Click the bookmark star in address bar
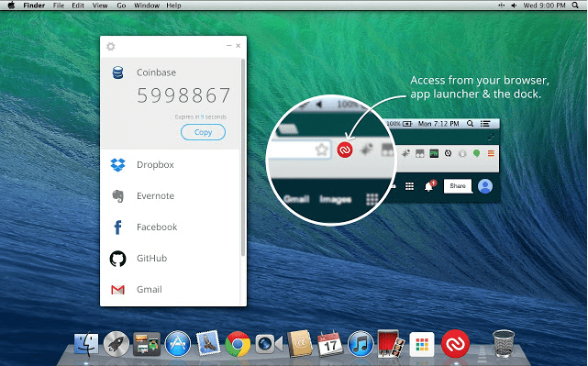This screenshot has height=366, width=588. [x=321, y=150]
